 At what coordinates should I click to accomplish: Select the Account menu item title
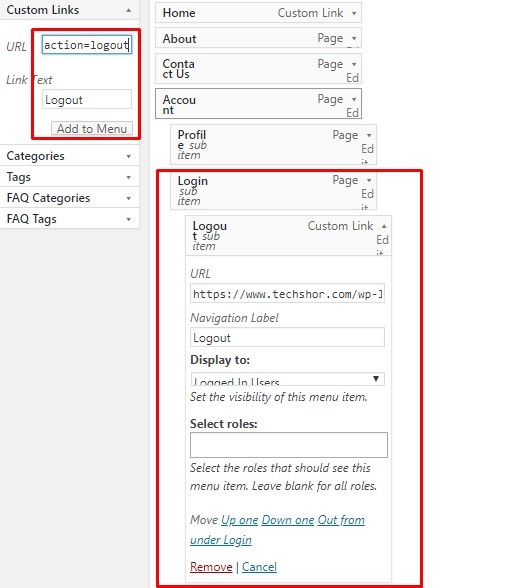(x=179, y=105)
